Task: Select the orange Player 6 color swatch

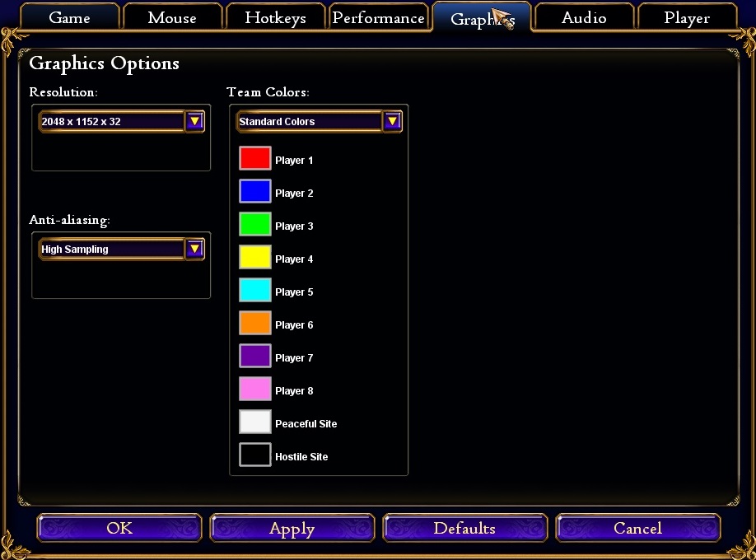Action: coord(254,323)
